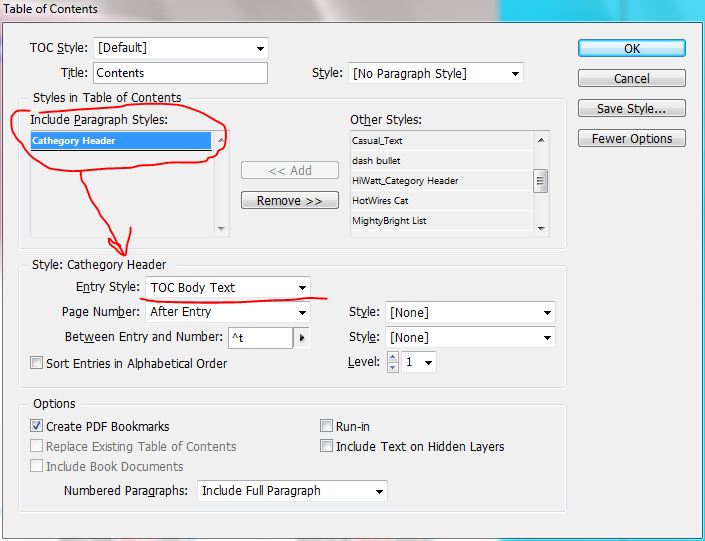
Task: Open Style dropdown beside Between Entry and Number
Action: tap(470, 337)
